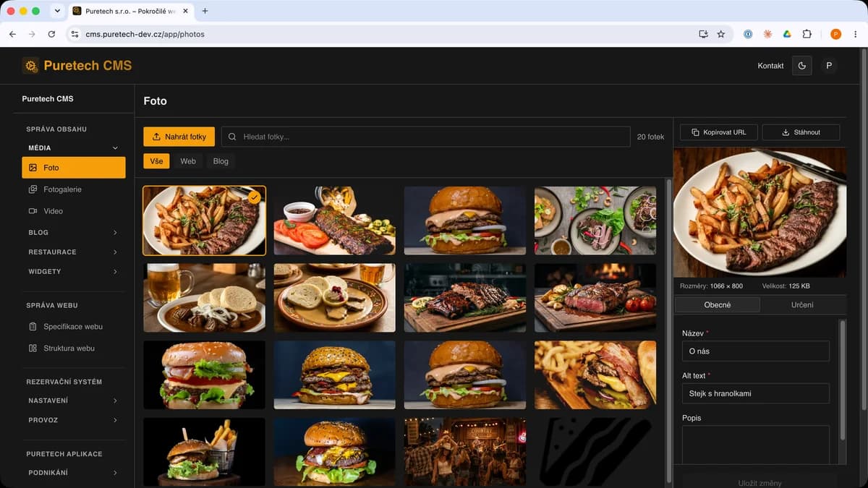Select the ribs with tomatoes photo thumbnail
Screen dimensions: 868x488
pyautogui.click(x=334, y=221)
